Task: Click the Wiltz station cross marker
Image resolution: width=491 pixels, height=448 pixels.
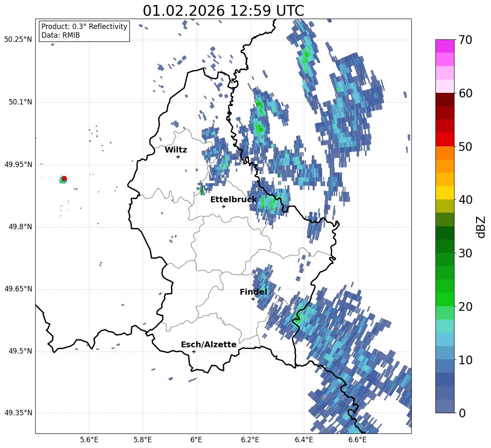Action: [x=178, y=157]
